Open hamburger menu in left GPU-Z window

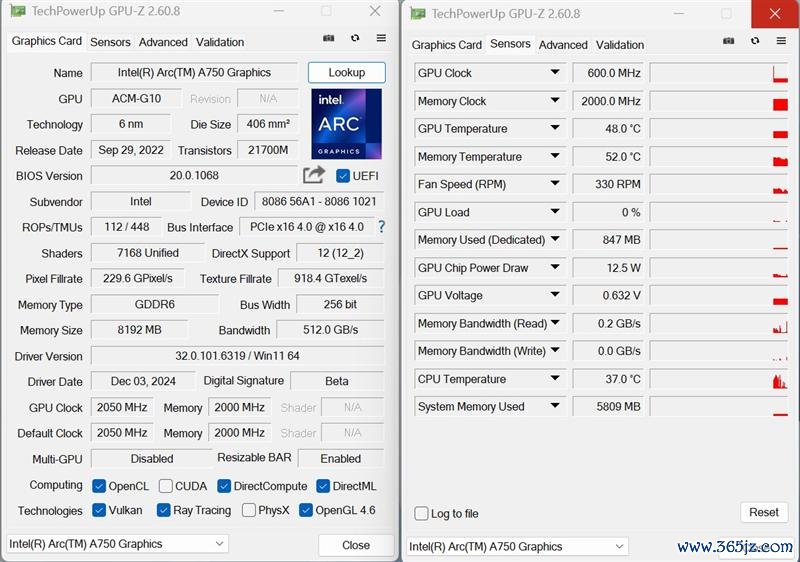tap(381, 38)
